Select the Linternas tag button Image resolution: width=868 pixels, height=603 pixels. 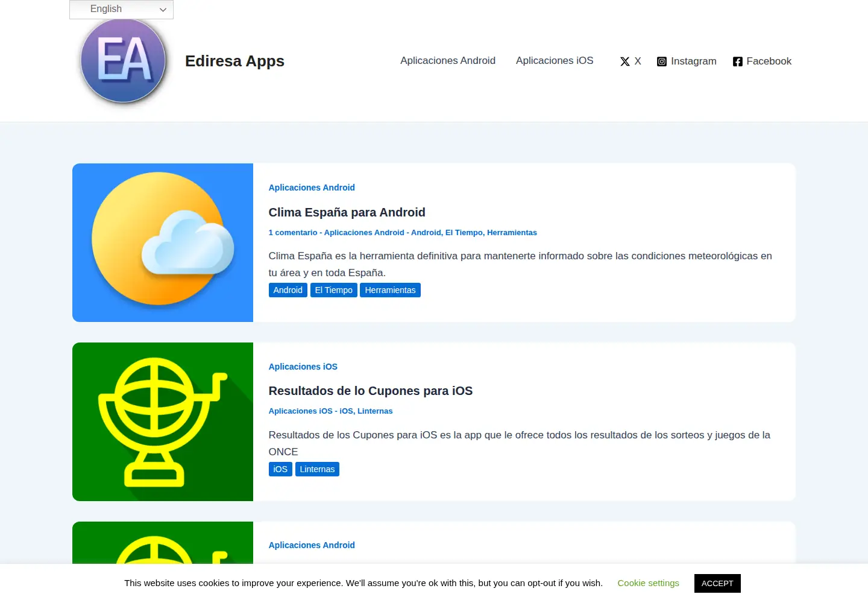coord(317,469)
